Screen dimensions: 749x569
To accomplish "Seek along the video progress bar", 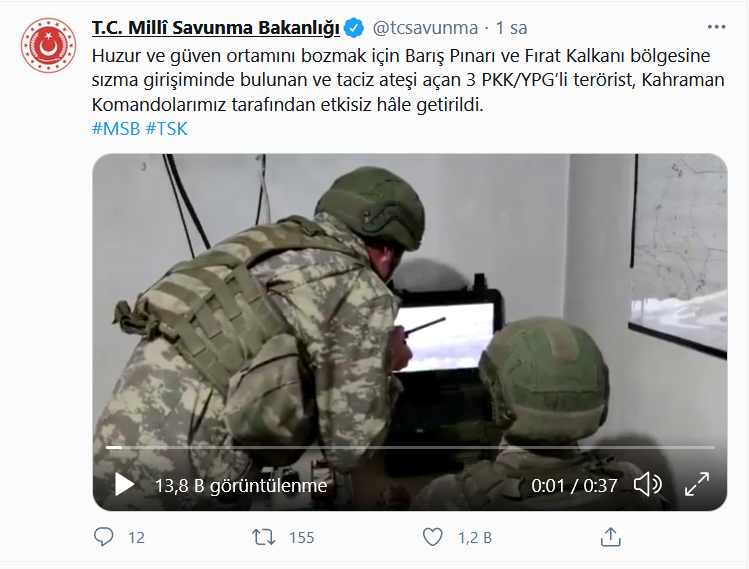I will [x=410, y=448].
